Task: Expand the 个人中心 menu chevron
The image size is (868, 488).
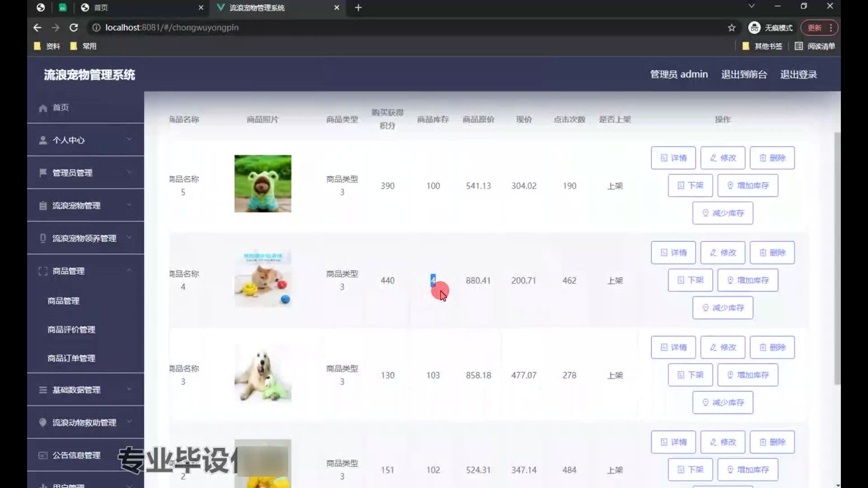Action: (129, 139)
